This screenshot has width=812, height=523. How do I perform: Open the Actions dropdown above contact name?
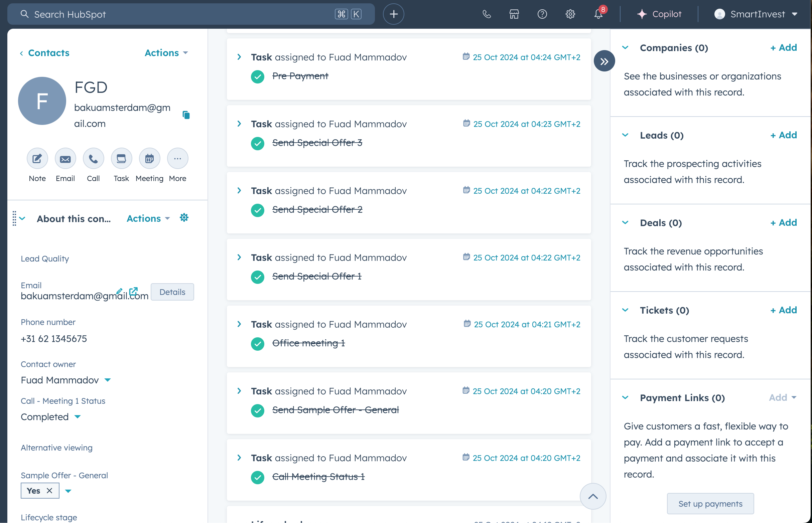coord(165,53)
